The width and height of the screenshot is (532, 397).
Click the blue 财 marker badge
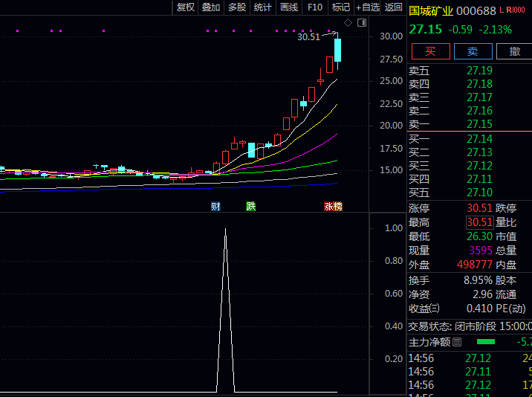coord(215,206)
